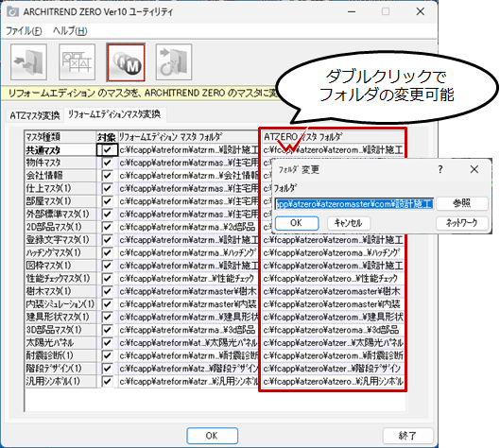Click the ATZERO folder cell for ハッチング row
This screenshot has height=448, width=500.
(x=334, y=252)
